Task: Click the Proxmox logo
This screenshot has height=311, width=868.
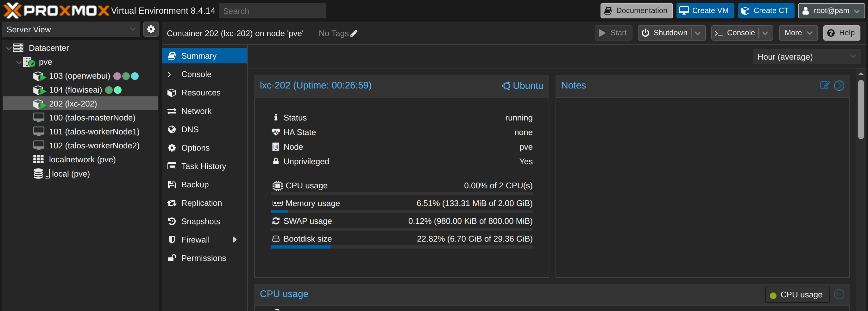Action: (x=56, y=10)
